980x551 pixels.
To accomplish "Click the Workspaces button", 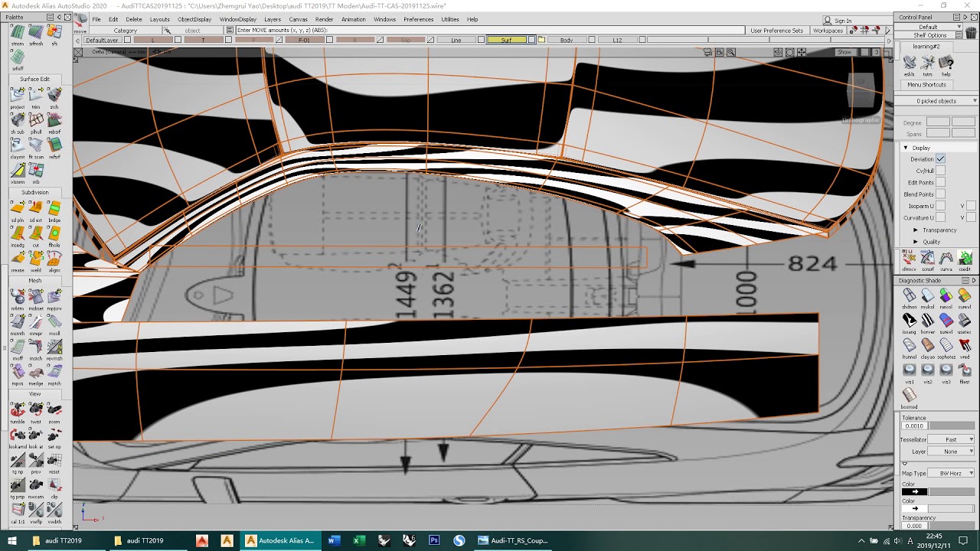I will click(x=828, y=31).
